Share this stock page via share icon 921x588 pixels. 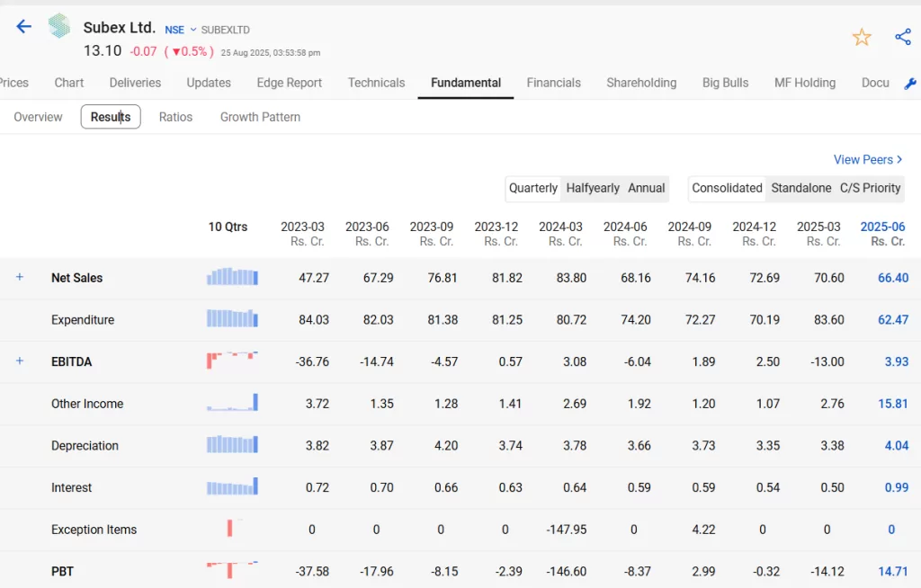(x=903, y=37)
